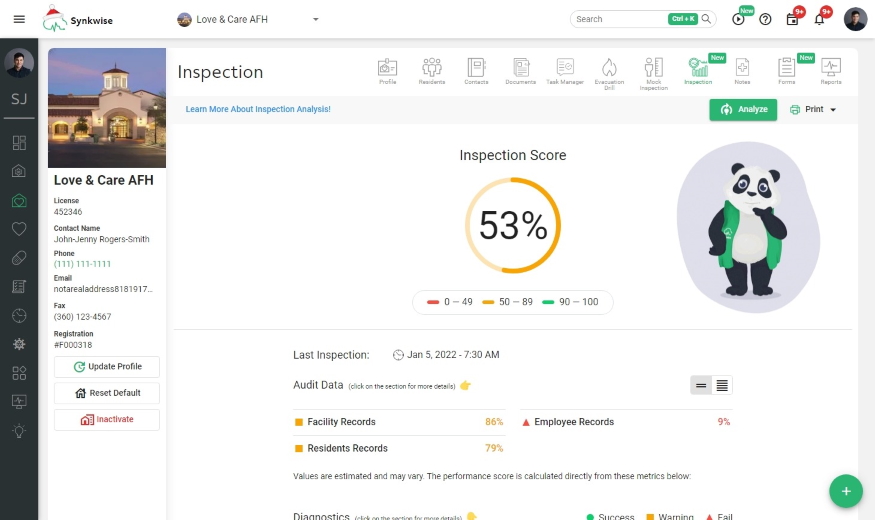875x520 pixels.
Task: Toggle the hamburger menu sidebar
Action: (19, 19)
